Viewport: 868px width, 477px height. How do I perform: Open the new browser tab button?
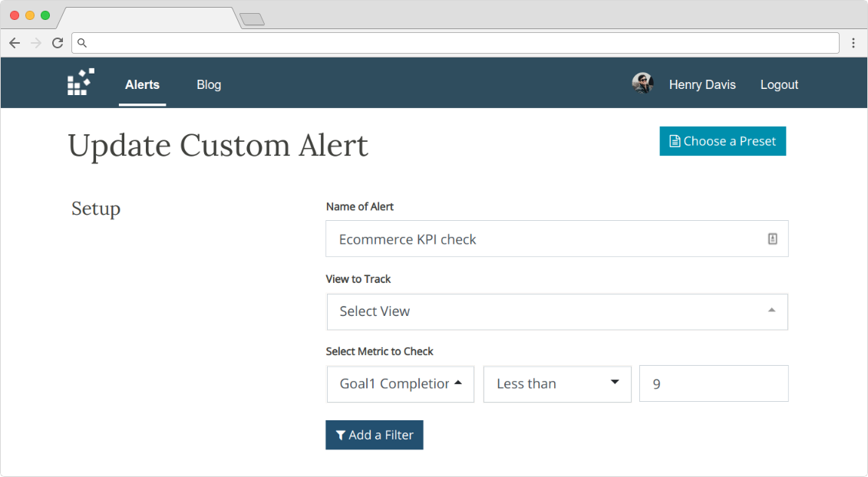(252, 19)
